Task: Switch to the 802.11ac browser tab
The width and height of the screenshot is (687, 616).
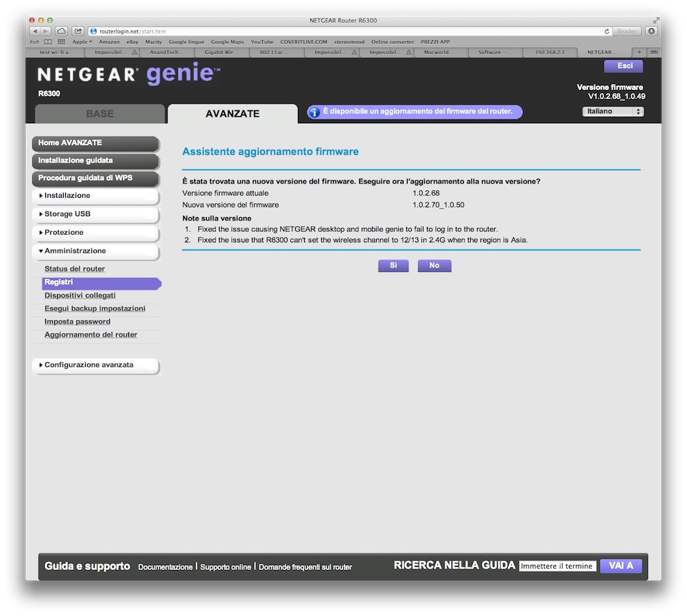Action: [277, 52]
